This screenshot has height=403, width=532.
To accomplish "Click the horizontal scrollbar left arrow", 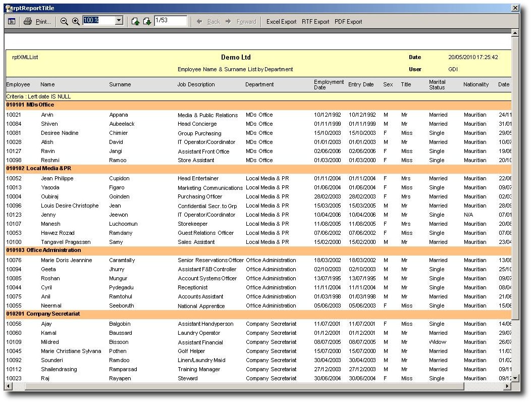I will 9,386.
